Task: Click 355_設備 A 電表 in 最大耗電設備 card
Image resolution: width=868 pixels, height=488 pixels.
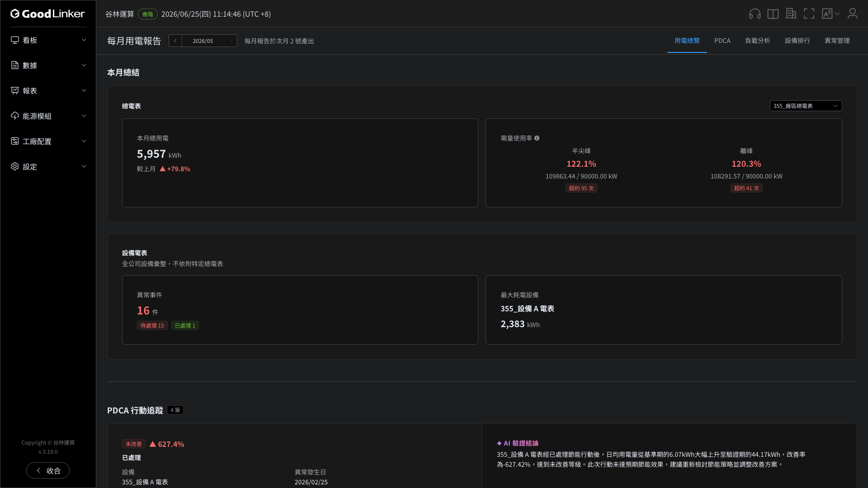Action: coord(527,309)
